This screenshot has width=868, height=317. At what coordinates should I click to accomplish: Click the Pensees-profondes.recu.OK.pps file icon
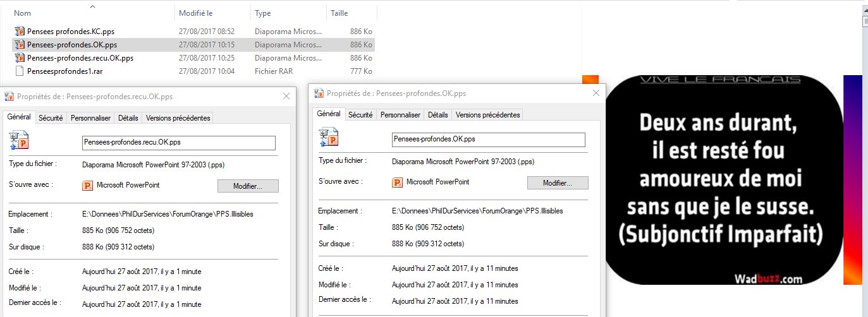click(20, 58)
